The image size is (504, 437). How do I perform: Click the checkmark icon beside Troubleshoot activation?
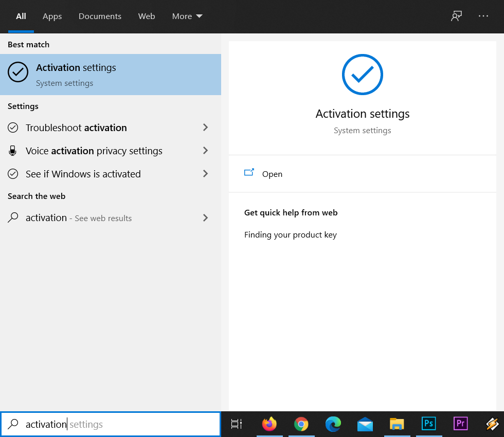pos(13,128)
